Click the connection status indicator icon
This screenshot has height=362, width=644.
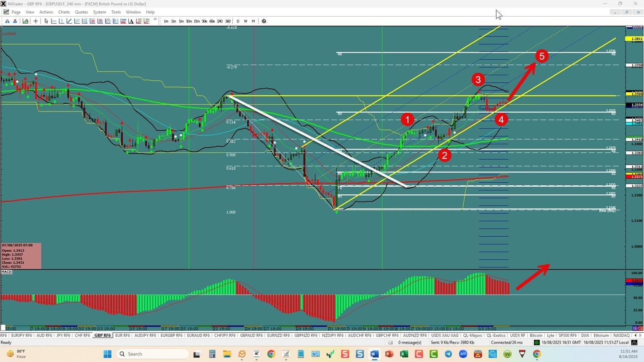pos(537,342)
